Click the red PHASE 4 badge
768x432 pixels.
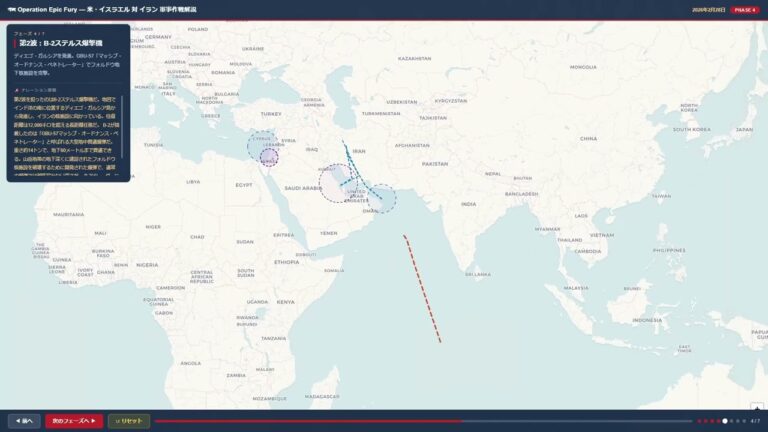pyautogui.click(x=744, y=9)
